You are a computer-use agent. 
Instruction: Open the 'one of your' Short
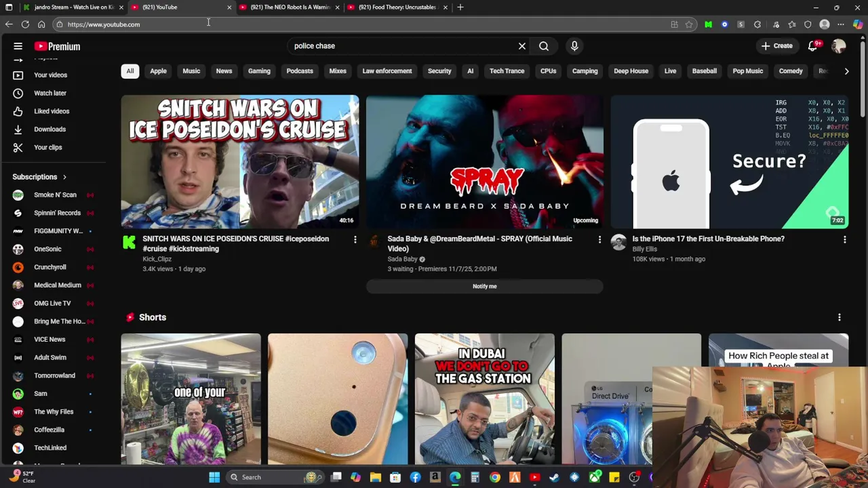click(x=191, y=399)
